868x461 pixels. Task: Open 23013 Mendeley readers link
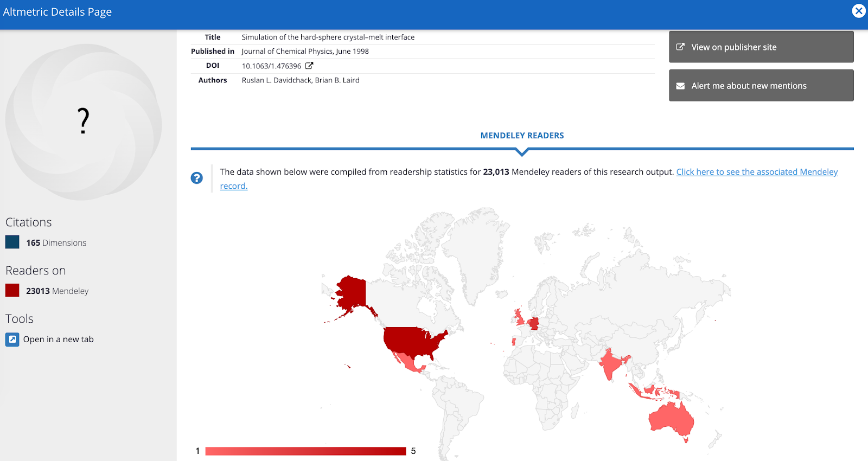click(58, 291)
